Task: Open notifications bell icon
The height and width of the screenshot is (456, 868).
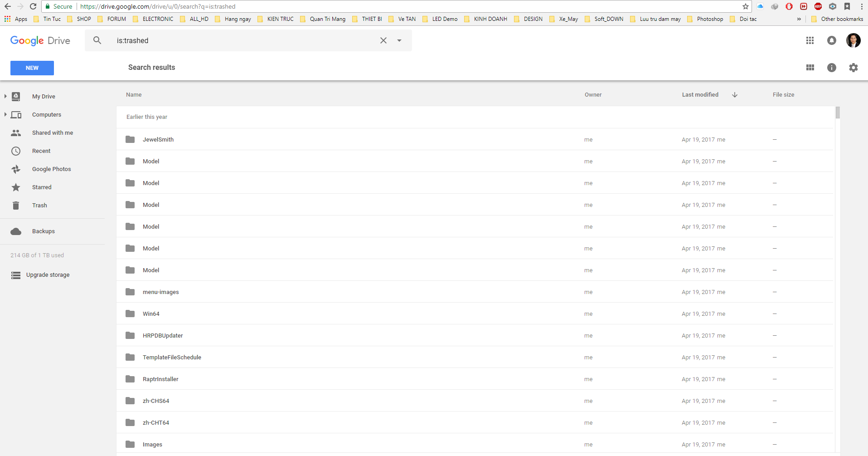Action: tap(832, 40)
